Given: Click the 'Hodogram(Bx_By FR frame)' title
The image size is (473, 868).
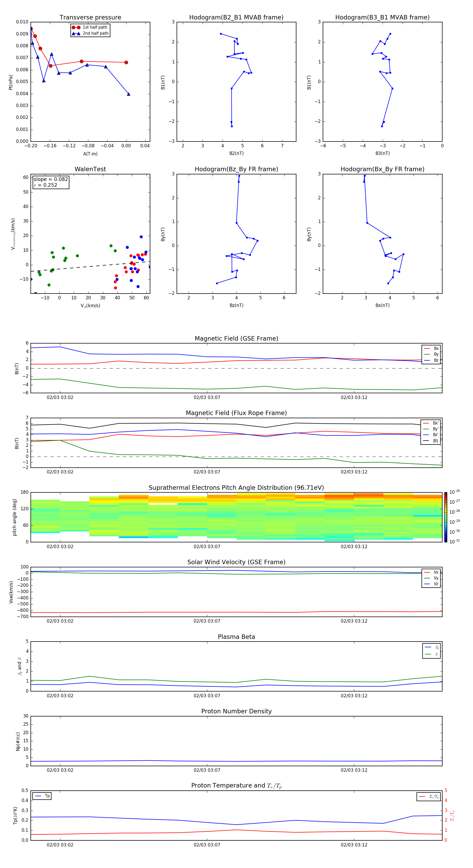Looking at the screenshot, I should click(382, 169).
